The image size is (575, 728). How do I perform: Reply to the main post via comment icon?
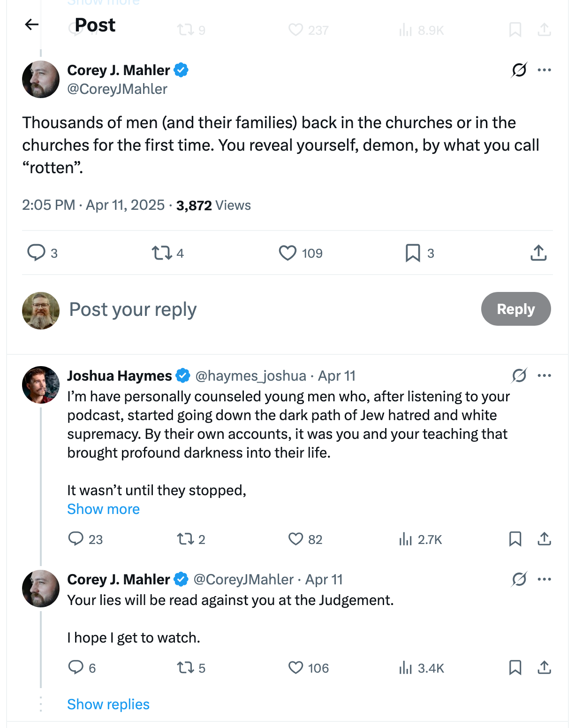[x=36, y=253]
